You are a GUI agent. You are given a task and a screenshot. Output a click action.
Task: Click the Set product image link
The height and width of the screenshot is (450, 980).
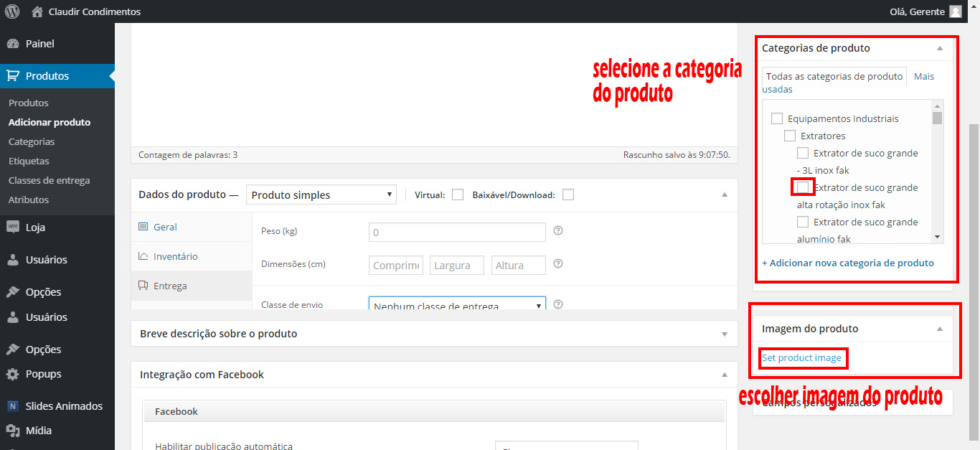click(801, 358)
